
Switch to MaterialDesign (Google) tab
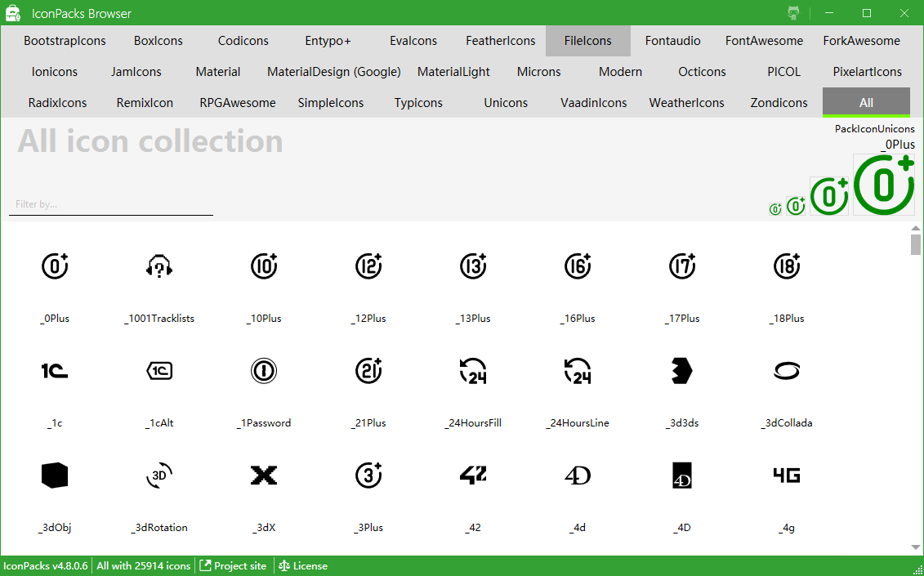click(x=334, y=72)
